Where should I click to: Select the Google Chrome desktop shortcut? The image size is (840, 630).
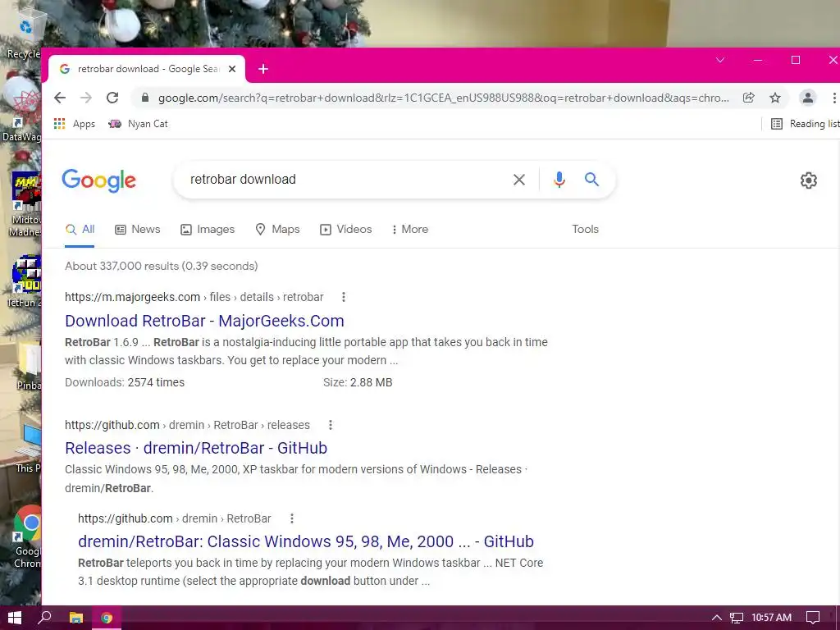pos(27,536)
